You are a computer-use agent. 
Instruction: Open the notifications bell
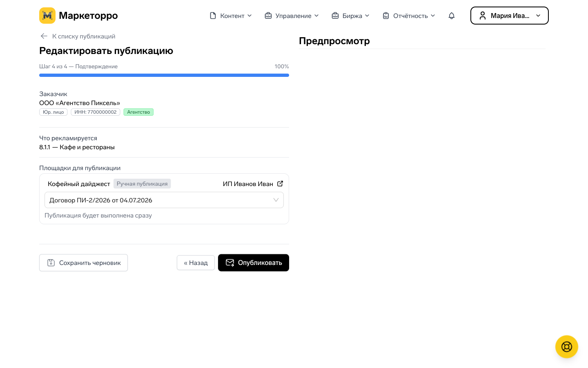tap(452, 16)
